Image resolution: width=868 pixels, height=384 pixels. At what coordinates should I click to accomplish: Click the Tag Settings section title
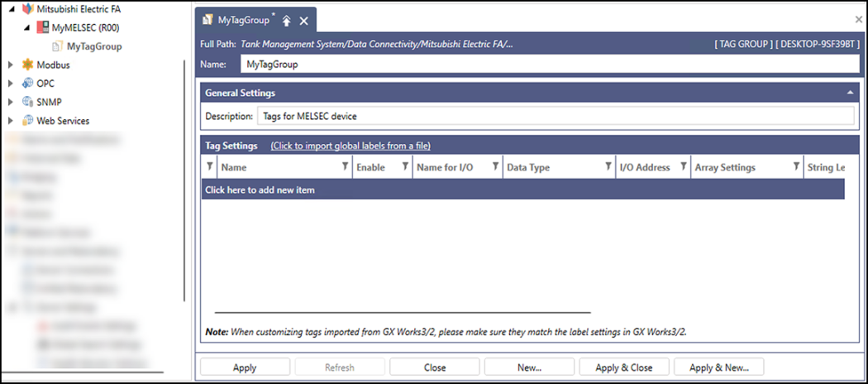click(x=231, y=146)
